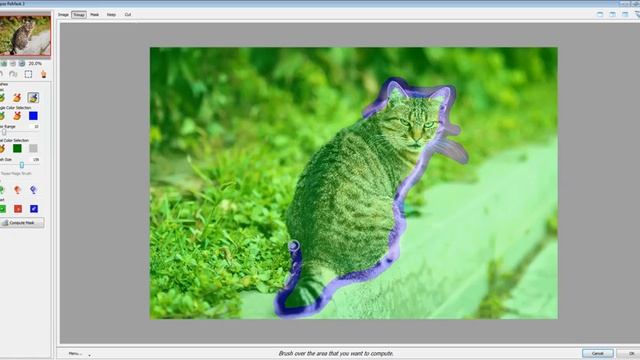
Task: Reset the mask to all red cut
Action: (18, 209)
